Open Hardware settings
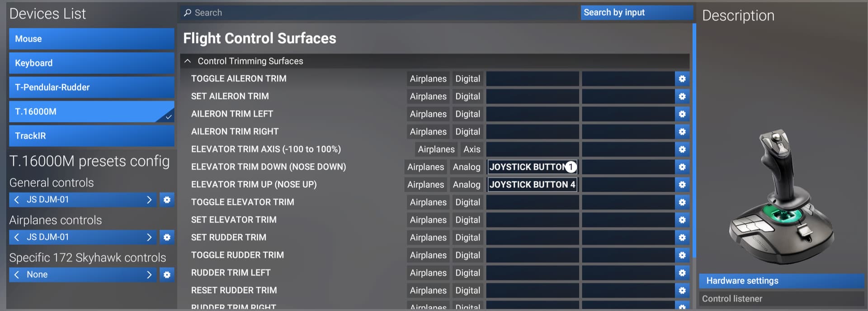The width and height of the screenshot is (868, 311). pyautogui.click(x=781, y=281)
